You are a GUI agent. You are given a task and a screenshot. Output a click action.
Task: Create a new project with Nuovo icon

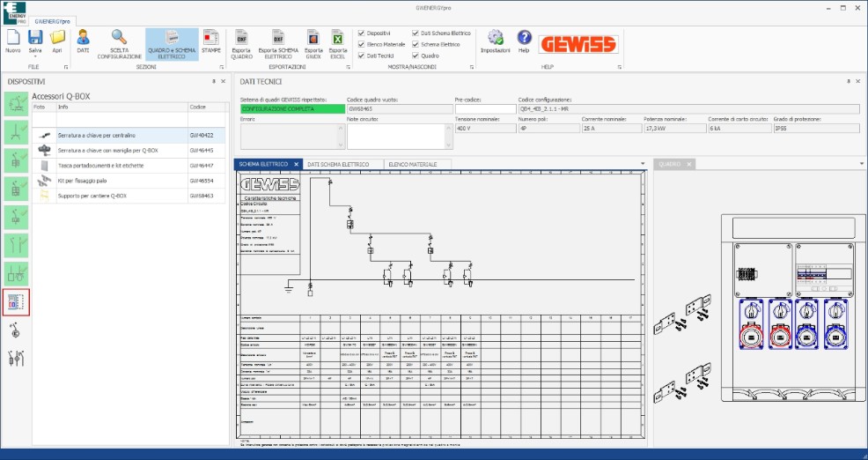tap(12, 41)
